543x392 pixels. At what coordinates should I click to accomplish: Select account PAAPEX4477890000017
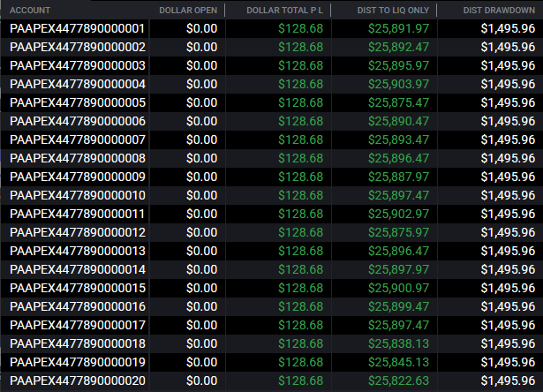tap(77, 325)
